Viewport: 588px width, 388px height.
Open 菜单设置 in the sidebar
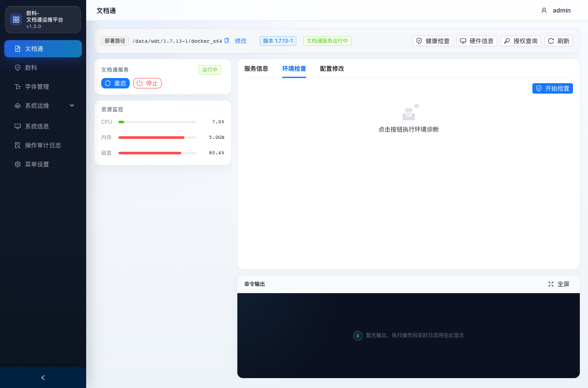click(x=43, y=164)
